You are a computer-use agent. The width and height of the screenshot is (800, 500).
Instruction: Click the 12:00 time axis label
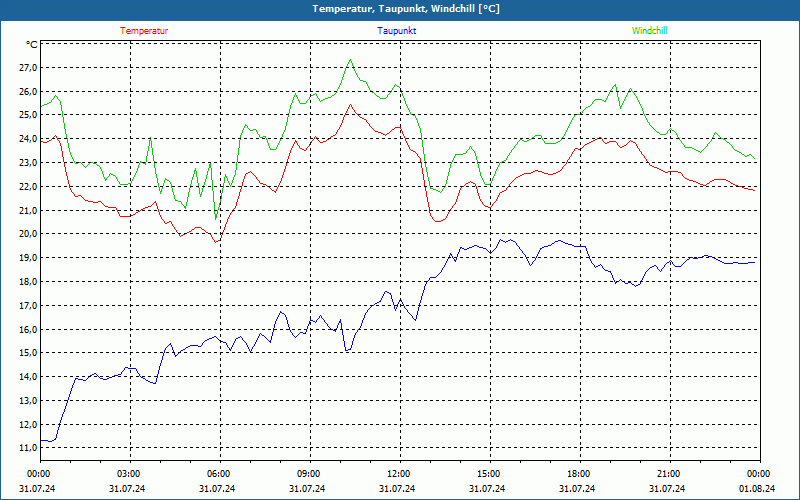tap(398, 474)
